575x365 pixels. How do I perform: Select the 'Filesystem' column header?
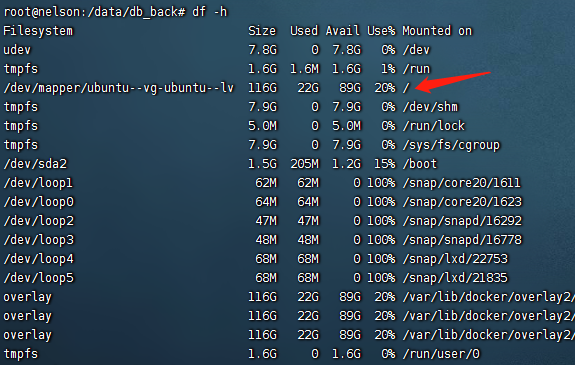(38, 31)
